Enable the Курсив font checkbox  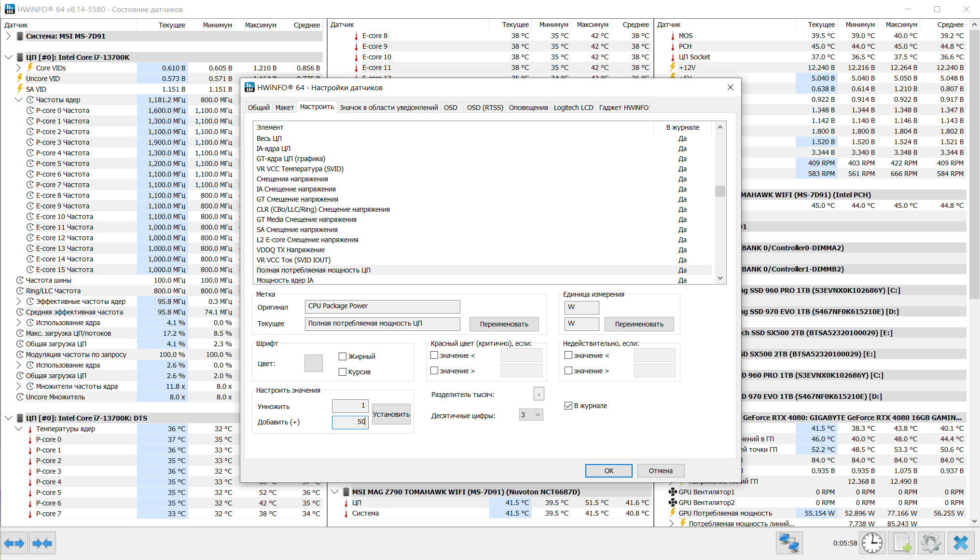[x=343, y=372]
